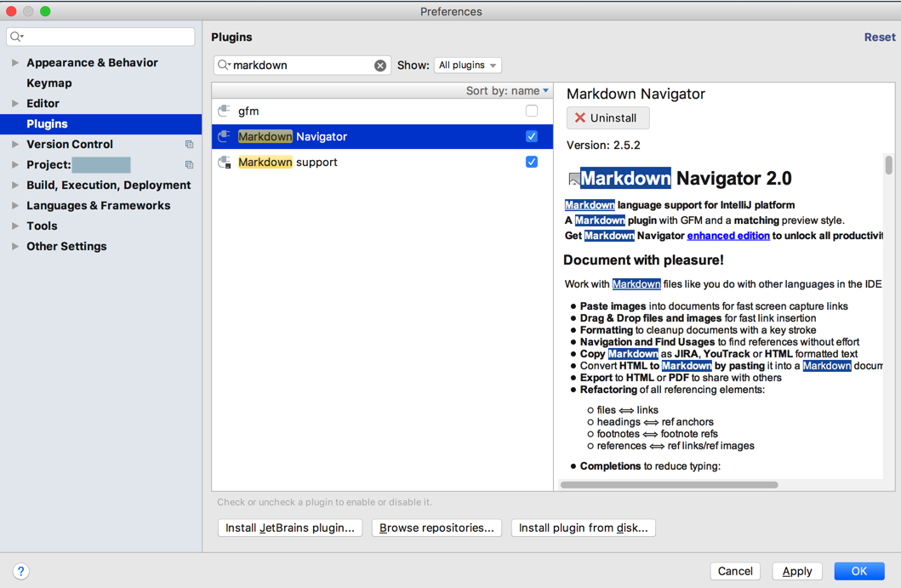
Task: Expand Languages & Frameworks group
Action: [x=15, y=205]
